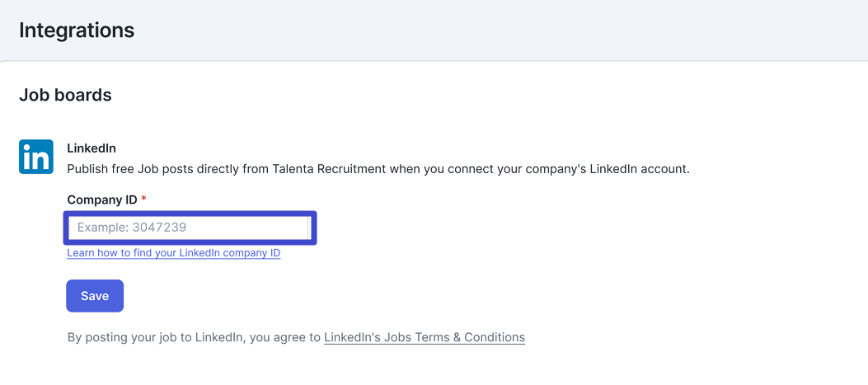
Task: Select the LinkedIn integration title text
Action: tap(91, 148)
